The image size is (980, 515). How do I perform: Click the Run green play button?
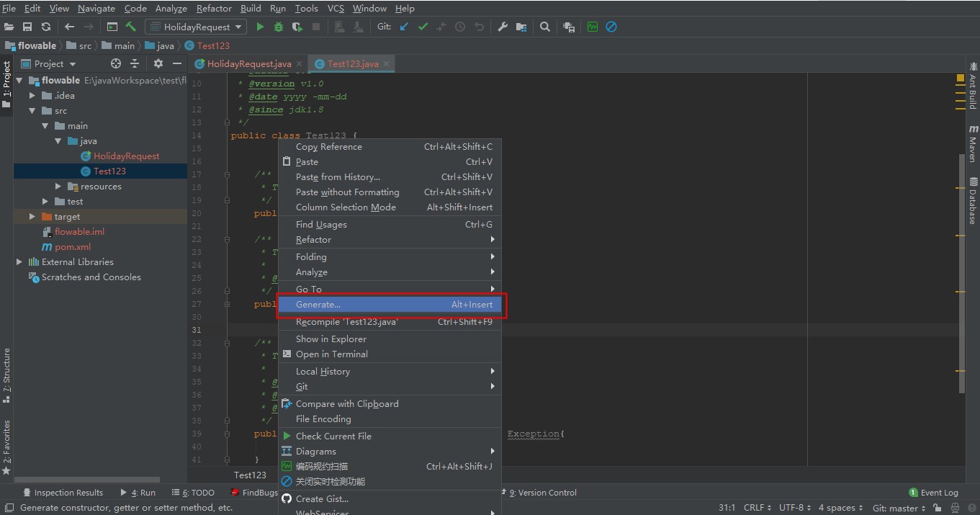point(261,27)
